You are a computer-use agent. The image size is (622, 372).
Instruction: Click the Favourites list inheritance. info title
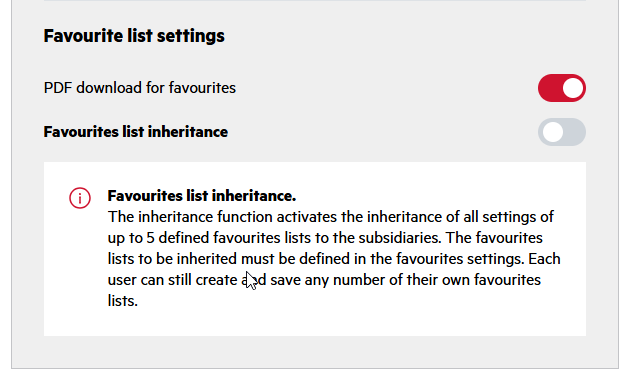coord(202,196)
